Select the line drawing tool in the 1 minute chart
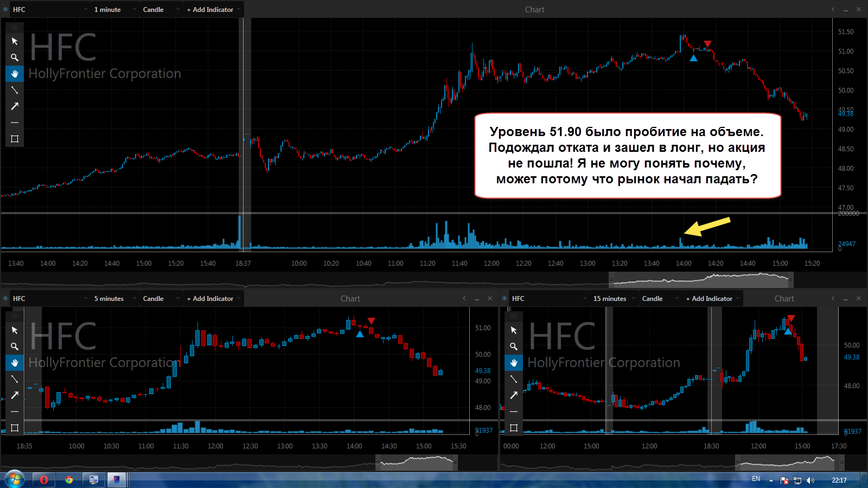The image size is (868, 488). coord(15,90)
